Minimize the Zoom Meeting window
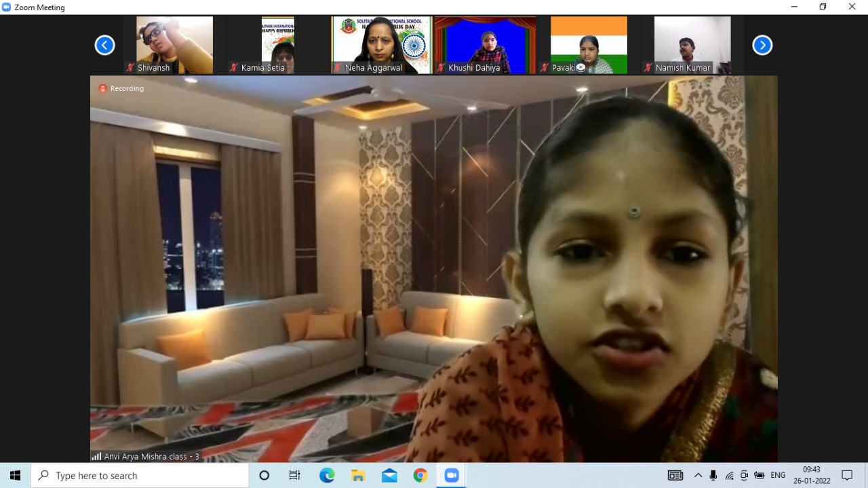This screenshot has height=488, width=868. [x=794, y=7]
